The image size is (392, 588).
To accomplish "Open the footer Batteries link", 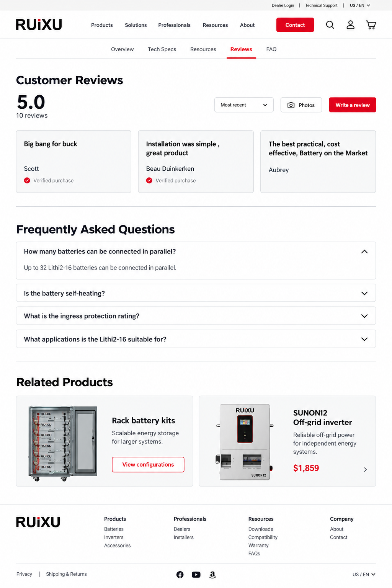I will point(114,529).
